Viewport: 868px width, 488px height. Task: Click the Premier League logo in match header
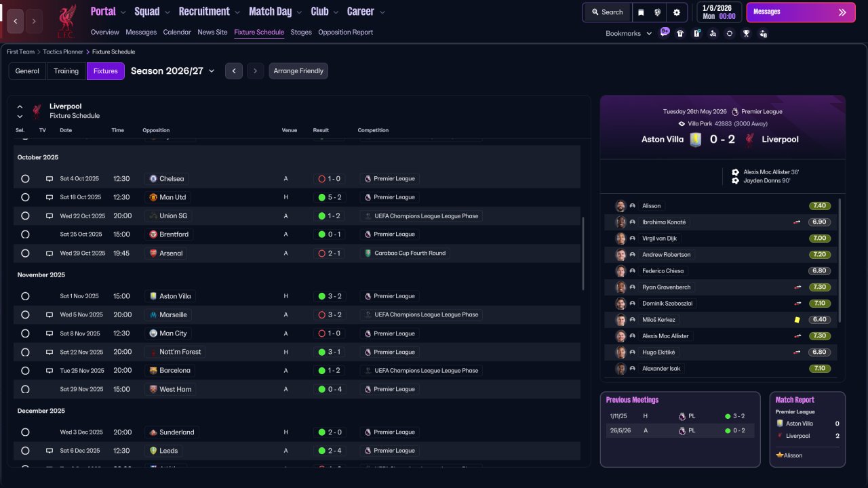735,112
